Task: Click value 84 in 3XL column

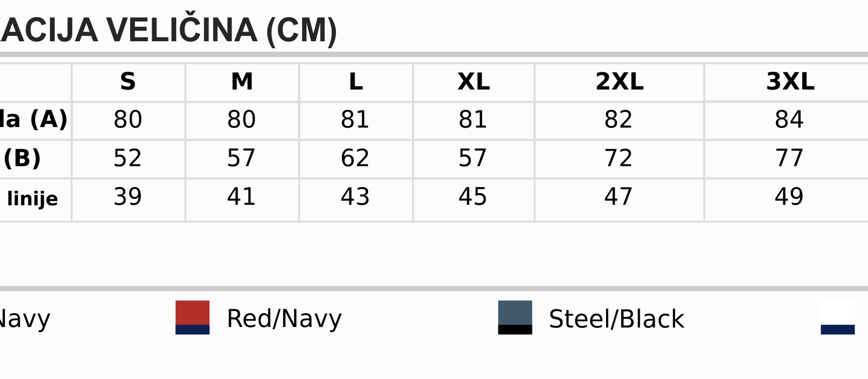Action: (789, 120)
